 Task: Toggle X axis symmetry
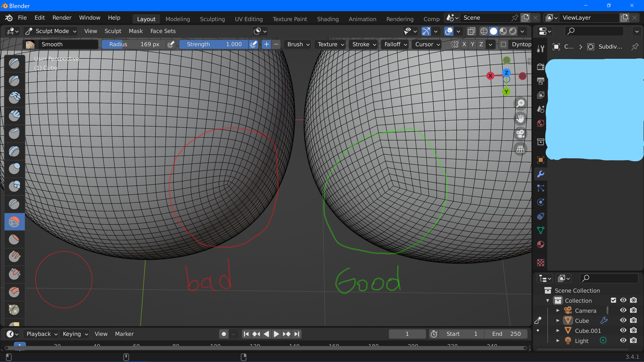[x=464, y=44]
